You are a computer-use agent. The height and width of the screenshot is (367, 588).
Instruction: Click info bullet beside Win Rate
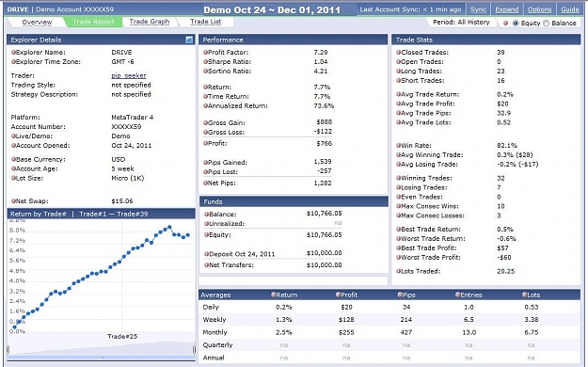399,145
